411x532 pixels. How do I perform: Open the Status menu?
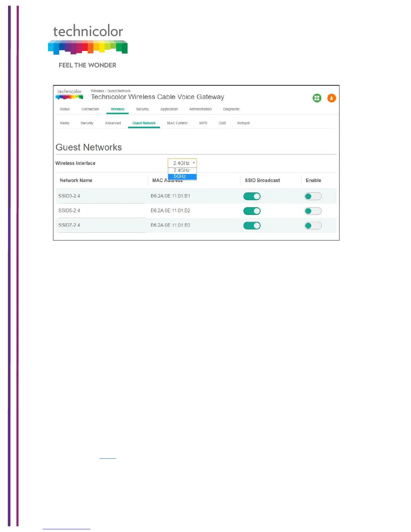[x=65, y=109]
